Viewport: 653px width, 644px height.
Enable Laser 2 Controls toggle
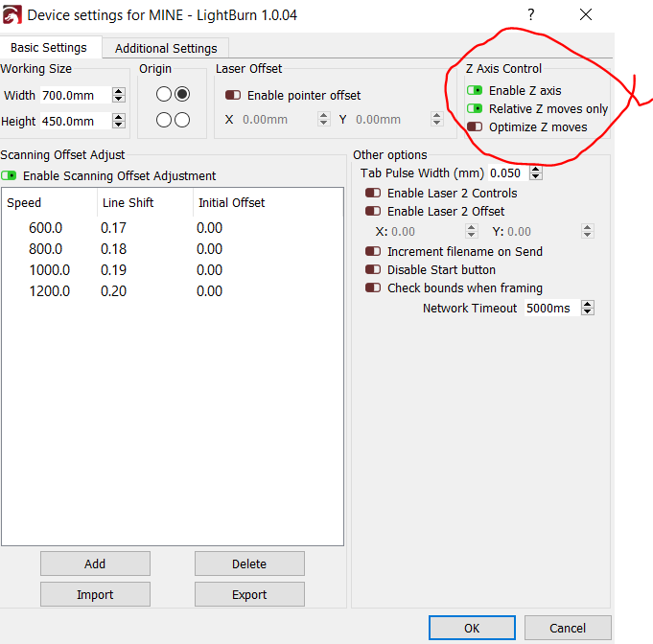373,193
